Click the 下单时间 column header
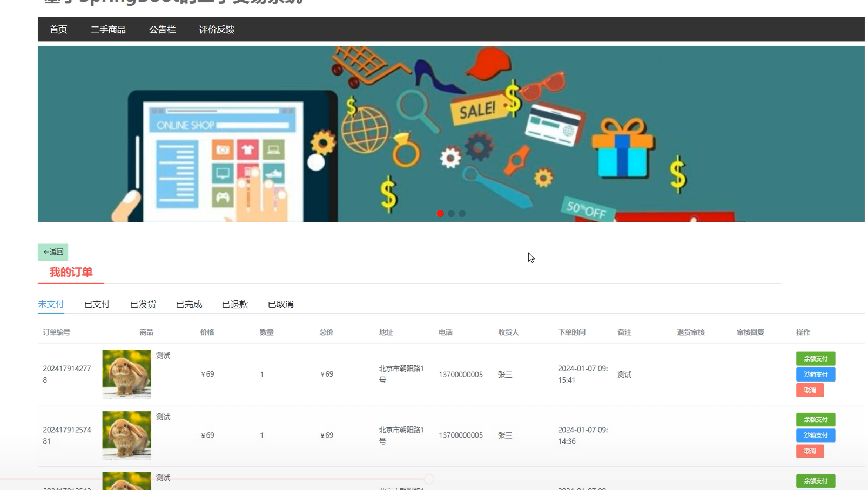The height and width of the screenshot is (490, 868). [571, 332]
